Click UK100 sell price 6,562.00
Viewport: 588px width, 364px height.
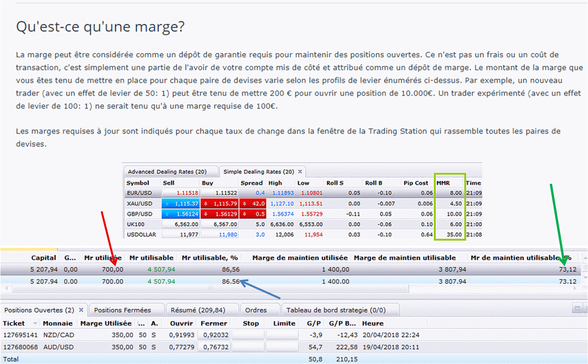[181, 224]
